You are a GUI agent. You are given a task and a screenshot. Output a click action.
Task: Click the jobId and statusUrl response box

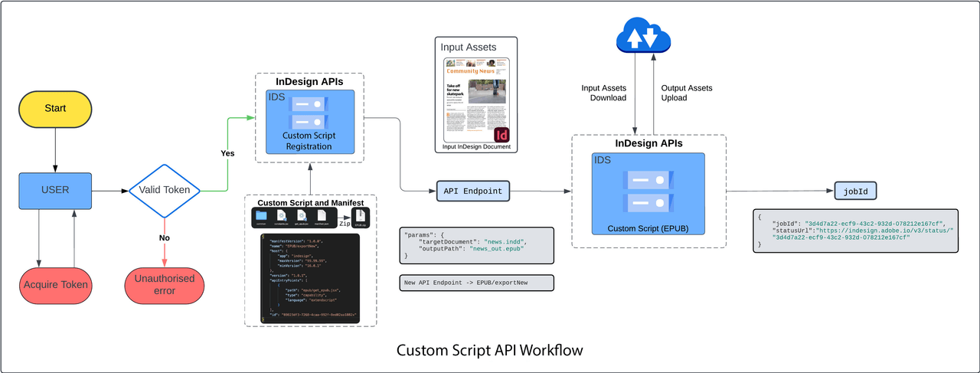[854, 230]
